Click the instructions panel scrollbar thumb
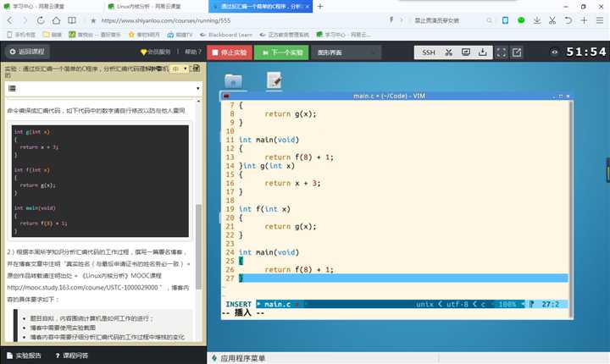 [199, 247]
